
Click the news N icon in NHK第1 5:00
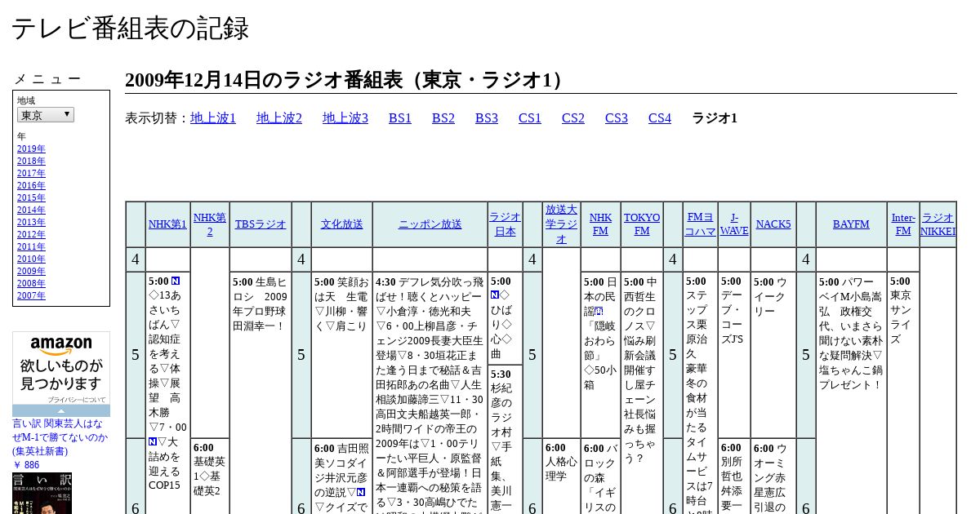coord(176,281)
